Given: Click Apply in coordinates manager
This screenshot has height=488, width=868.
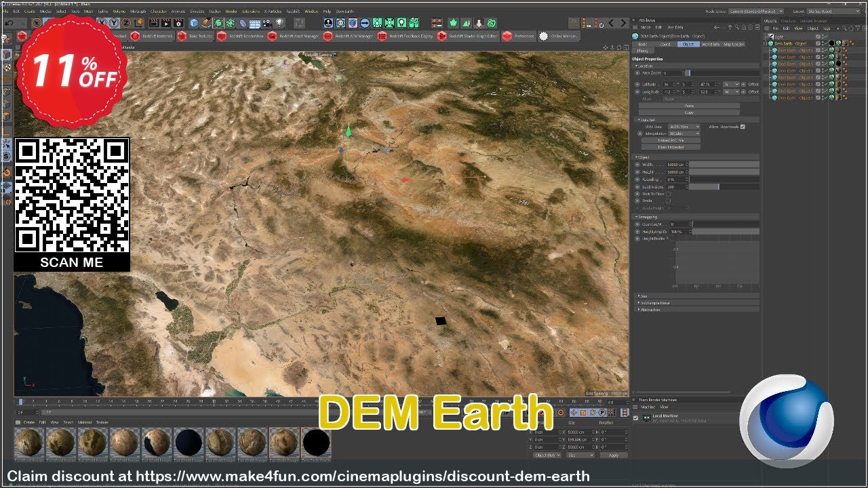Looking at the screenshot, I should coord(613,455).
